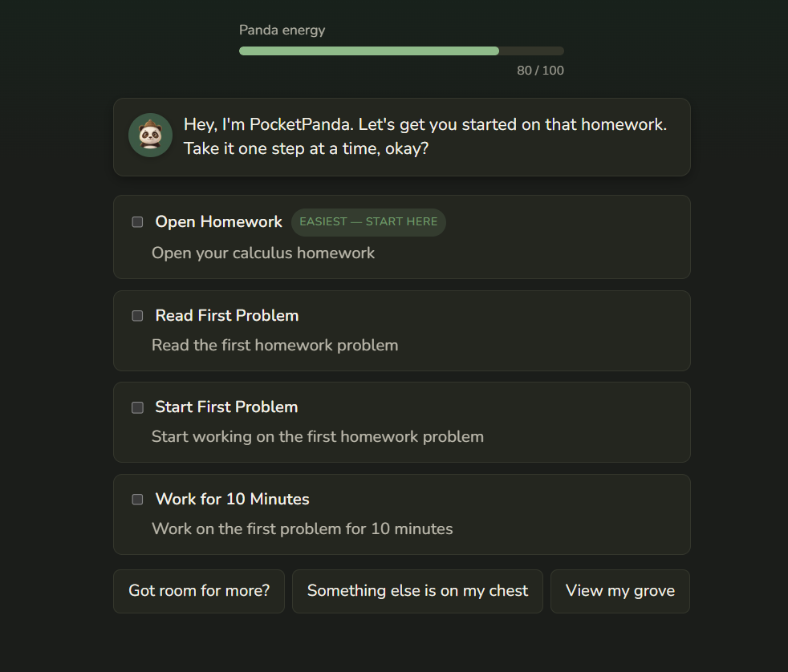Screen dimensions: 788x672
Task: Select the Read First Problem task title
Action: (227, 315)
